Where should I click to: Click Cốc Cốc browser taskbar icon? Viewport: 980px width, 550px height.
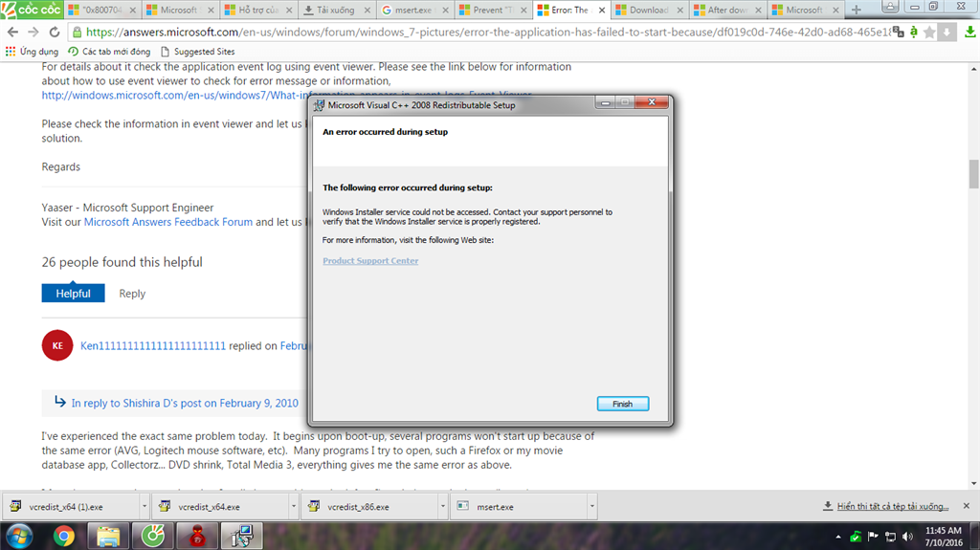pyautogui.click(x=152, y=537)
